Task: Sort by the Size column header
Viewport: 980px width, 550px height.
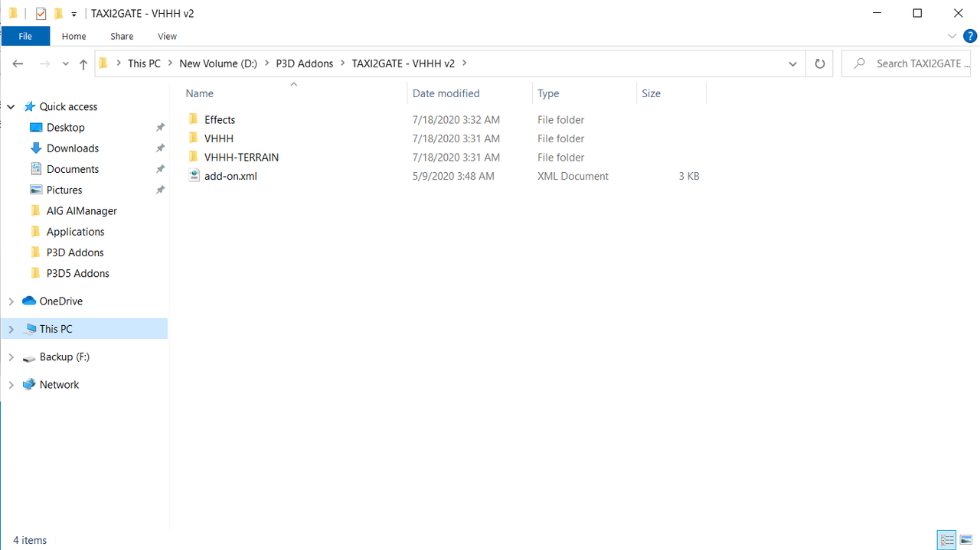Action: pos(652,93)
